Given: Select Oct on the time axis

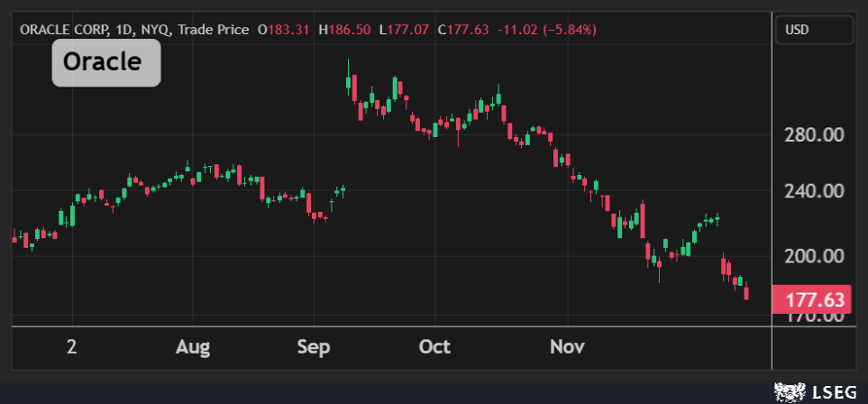Looking at the screenshot, I should point(434,347).
